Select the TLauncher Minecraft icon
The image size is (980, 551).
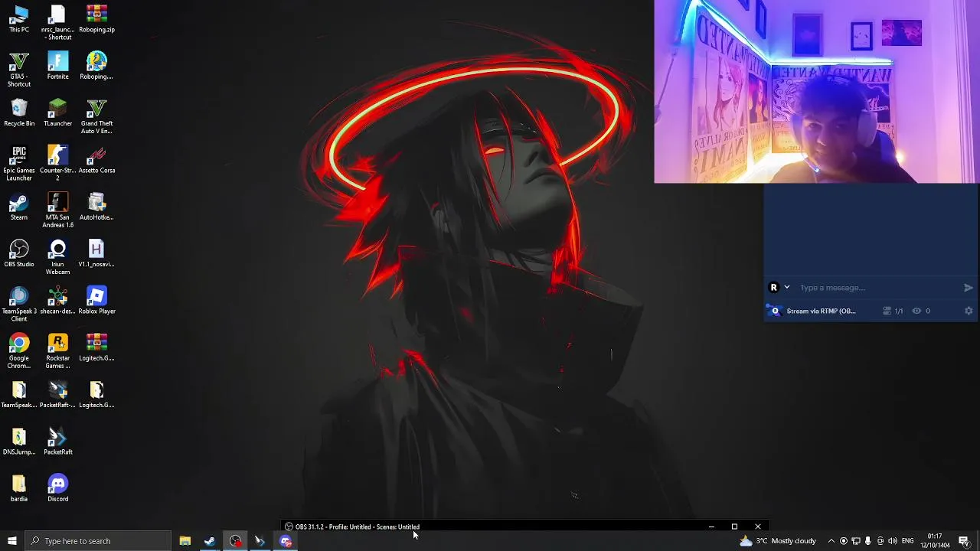point(57,113)
